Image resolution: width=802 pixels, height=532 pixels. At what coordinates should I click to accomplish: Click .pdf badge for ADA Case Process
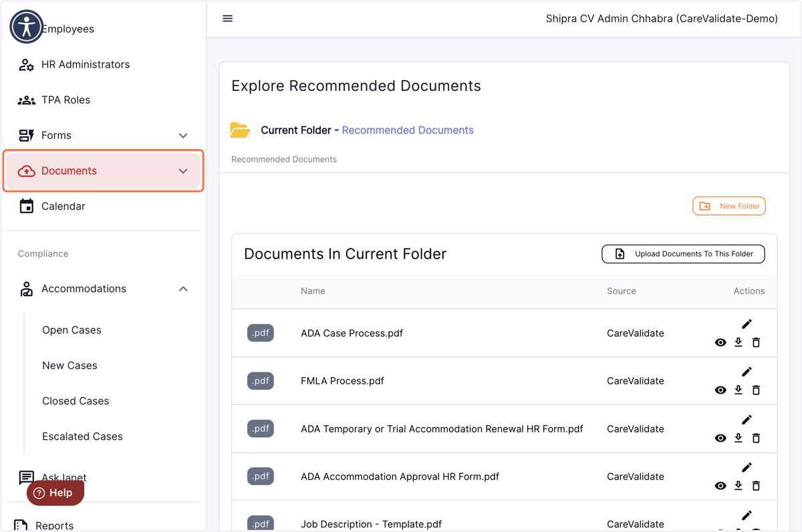click(261, 333)
